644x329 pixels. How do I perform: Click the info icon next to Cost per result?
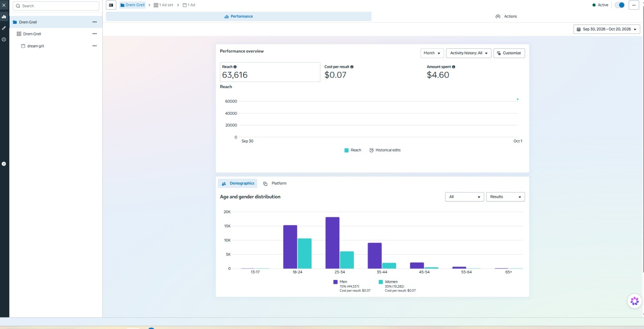click(352, 67)
